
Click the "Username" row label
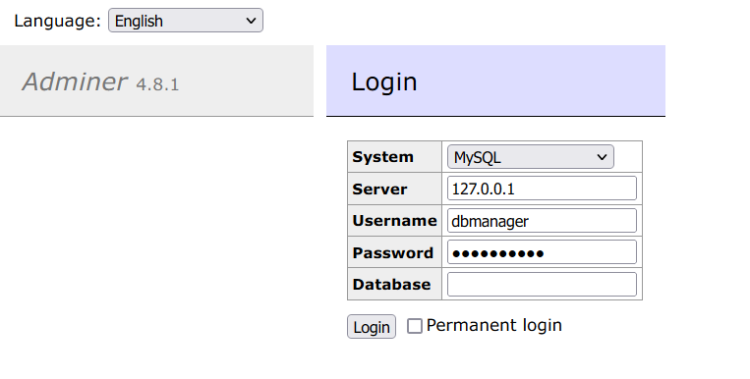coord(395,221)
